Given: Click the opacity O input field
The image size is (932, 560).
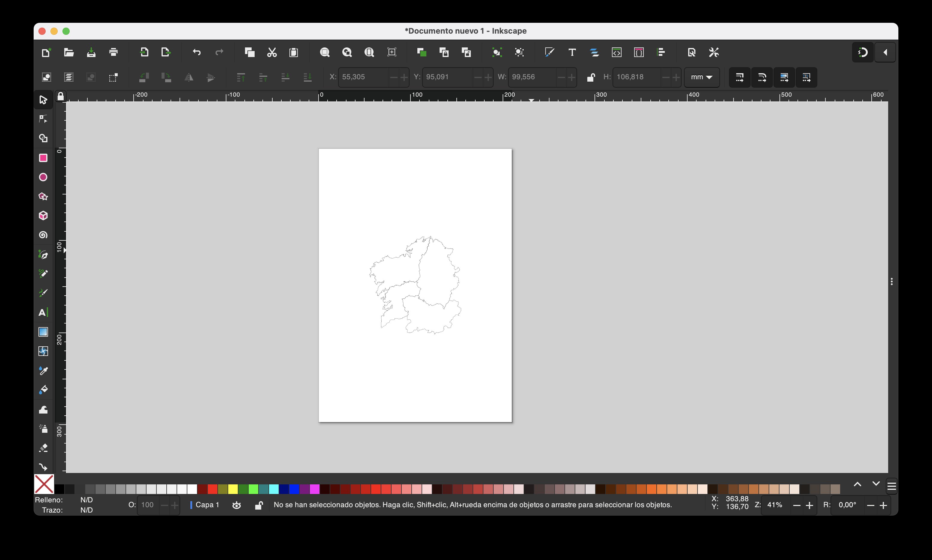Looking at the screenshot, I should (149, 505).
